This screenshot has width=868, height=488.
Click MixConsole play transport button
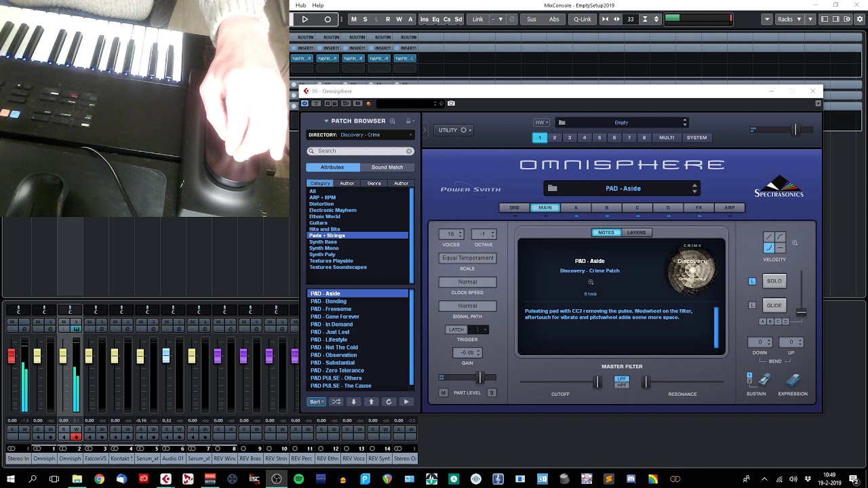304,20
